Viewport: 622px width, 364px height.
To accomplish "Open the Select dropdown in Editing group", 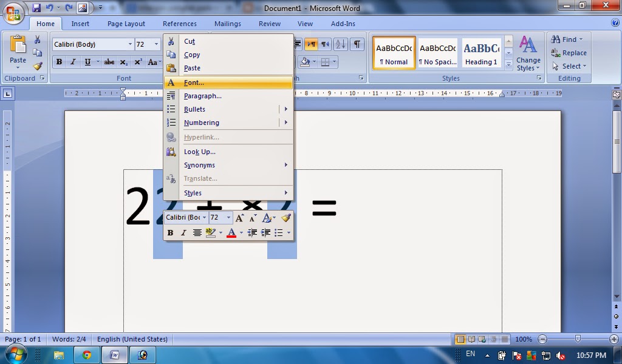I will 569,66.
